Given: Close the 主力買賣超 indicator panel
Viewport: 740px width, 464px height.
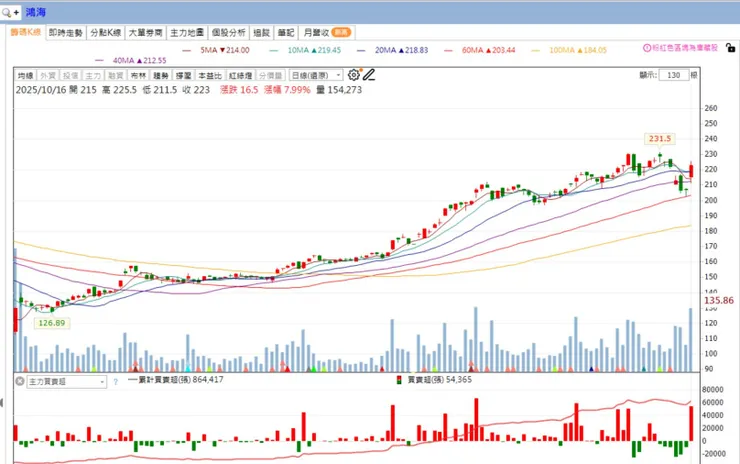Looking at the screenshot, I should [x=20, y=381].
